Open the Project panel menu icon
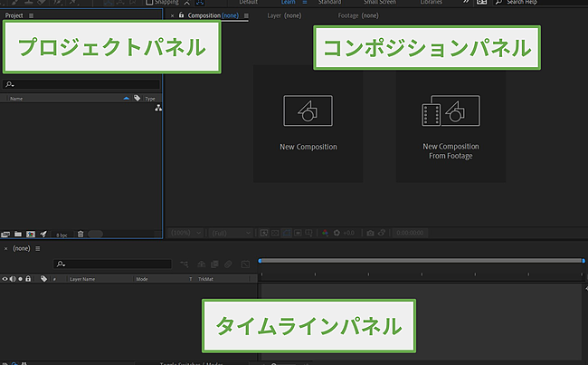Image resolution: width=588 pixels, height=365 pixels. pyautogui.click(x=31, y=15)
